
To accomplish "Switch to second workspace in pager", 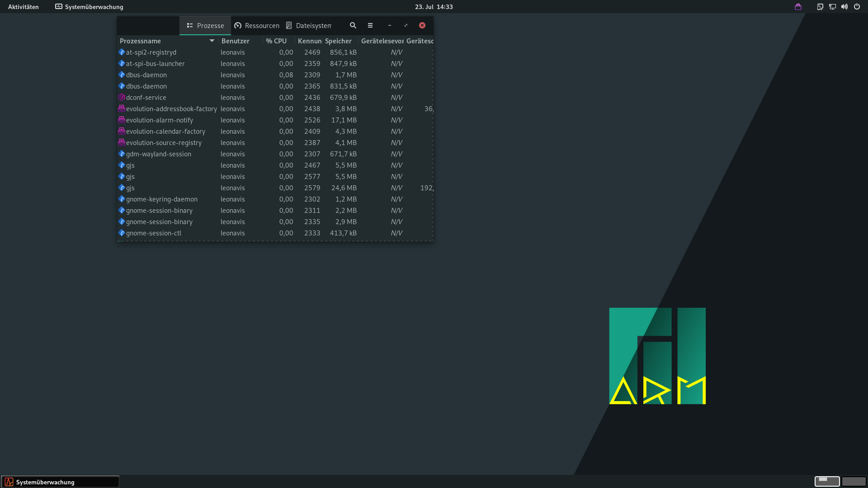I will [x=854, y=481].
